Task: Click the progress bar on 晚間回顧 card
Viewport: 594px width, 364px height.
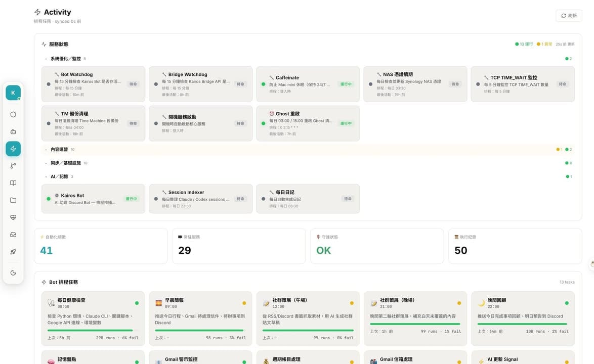Action: coord(523,324)
